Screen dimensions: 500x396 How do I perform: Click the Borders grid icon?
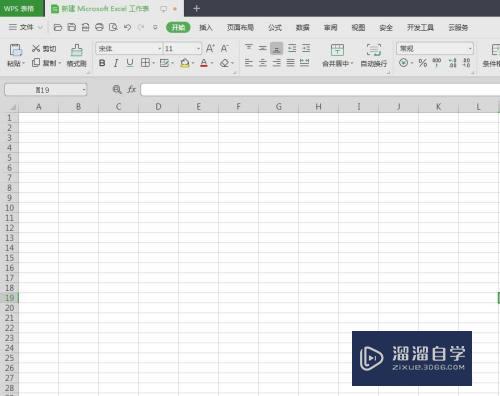(145, 63)
